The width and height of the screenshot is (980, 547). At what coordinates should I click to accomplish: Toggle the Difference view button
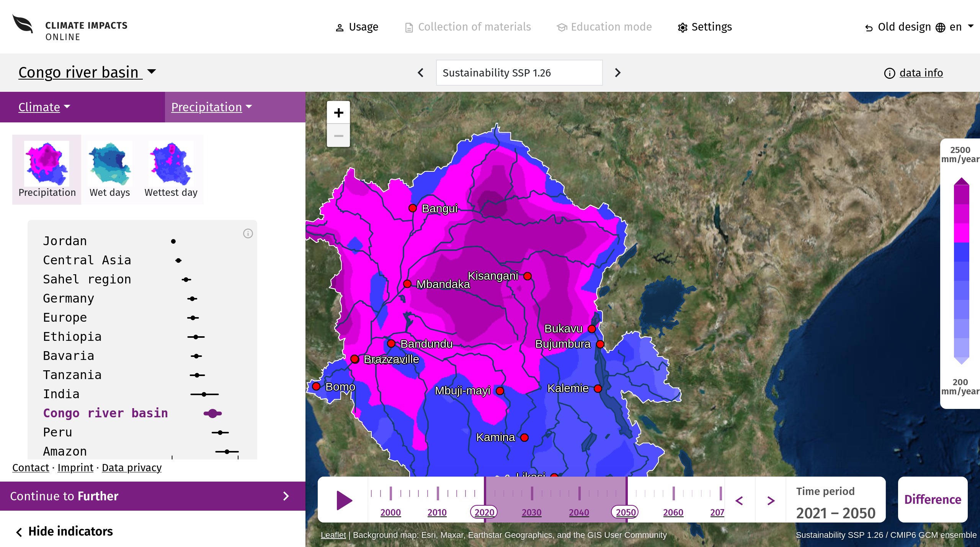point(933,499)
